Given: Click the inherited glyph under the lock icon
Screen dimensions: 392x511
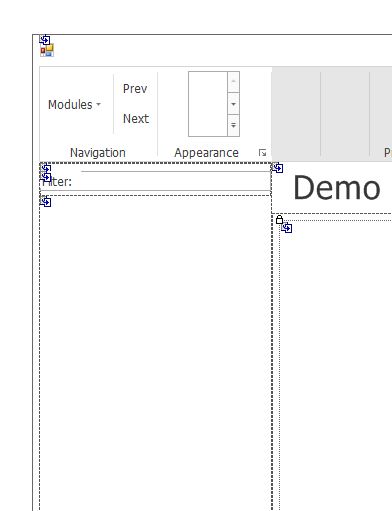Looking at the screenshot, I should pyautogui.click(x=287, y=228).
